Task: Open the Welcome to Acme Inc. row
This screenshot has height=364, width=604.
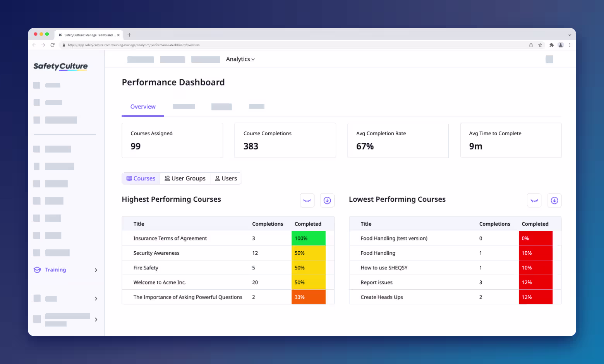Action: (x=228, y=282)
